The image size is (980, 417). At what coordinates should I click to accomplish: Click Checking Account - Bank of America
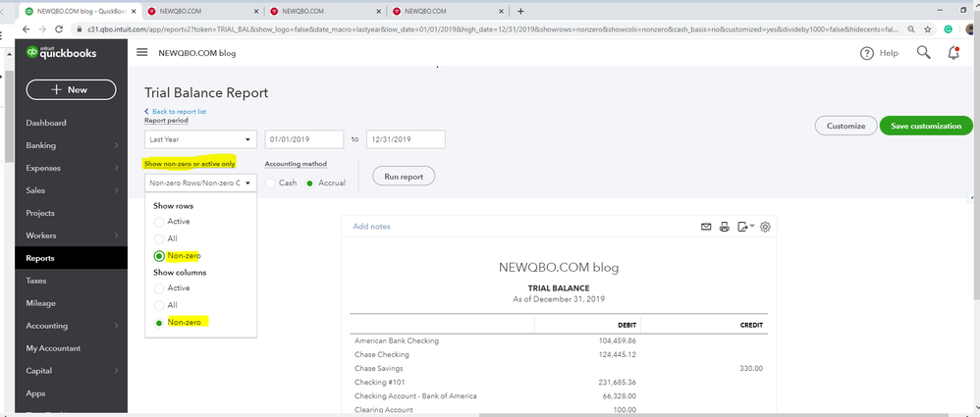[415, 395]
